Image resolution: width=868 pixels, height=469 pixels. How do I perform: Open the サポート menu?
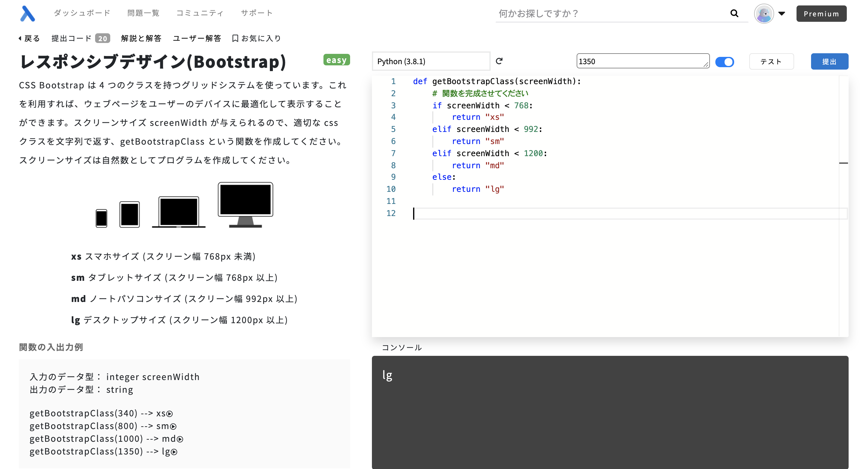pos(257,13)
